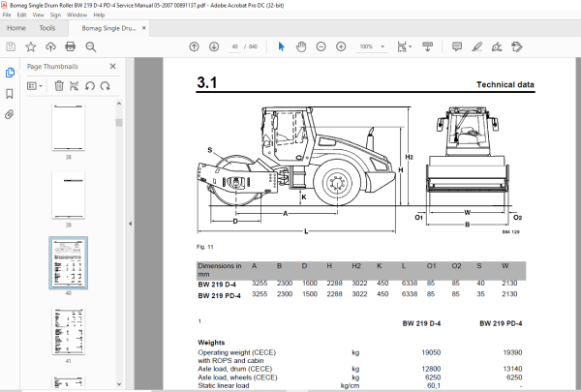This screenshot has width=581, height=392.
Task: Click the thumbnail panel scroll up arrow
Action: [x=119, y=104]
